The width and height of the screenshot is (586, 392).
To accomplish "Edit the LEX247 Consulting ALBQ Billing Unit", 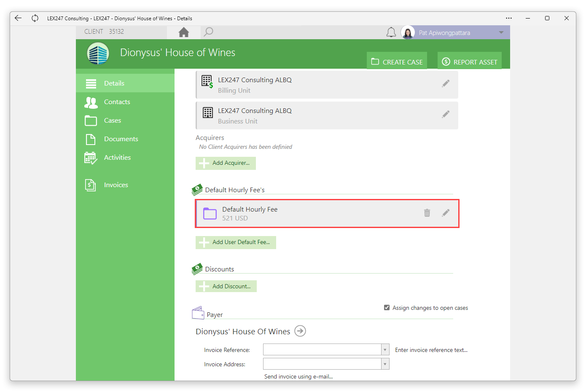I will [446, 83].
